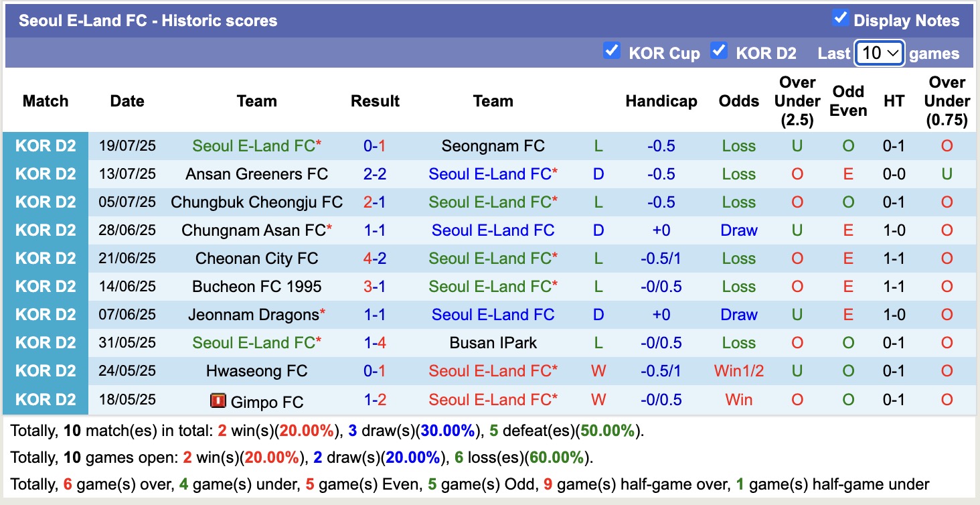The height and width of the screenshot is (505, 980).
Task: Open the Cheonan City FC entry
Action: (x=256, y=258)
